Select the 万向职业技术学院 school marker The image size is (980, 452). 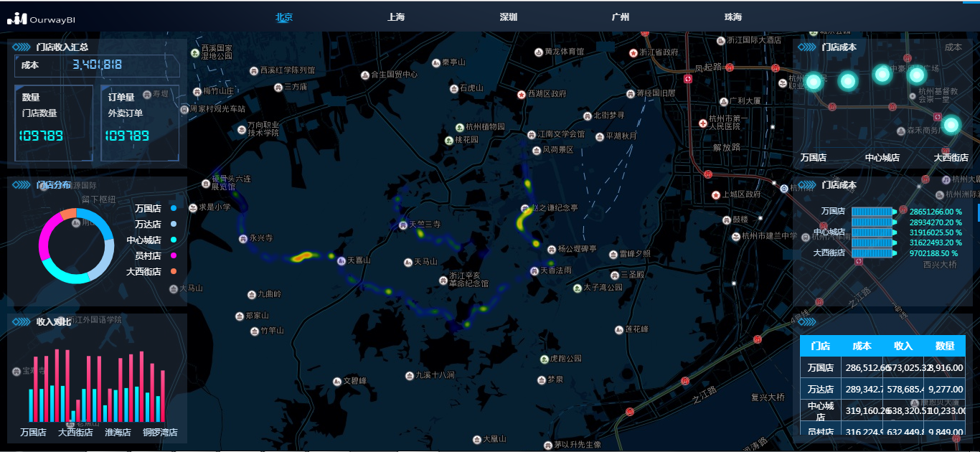242,129
